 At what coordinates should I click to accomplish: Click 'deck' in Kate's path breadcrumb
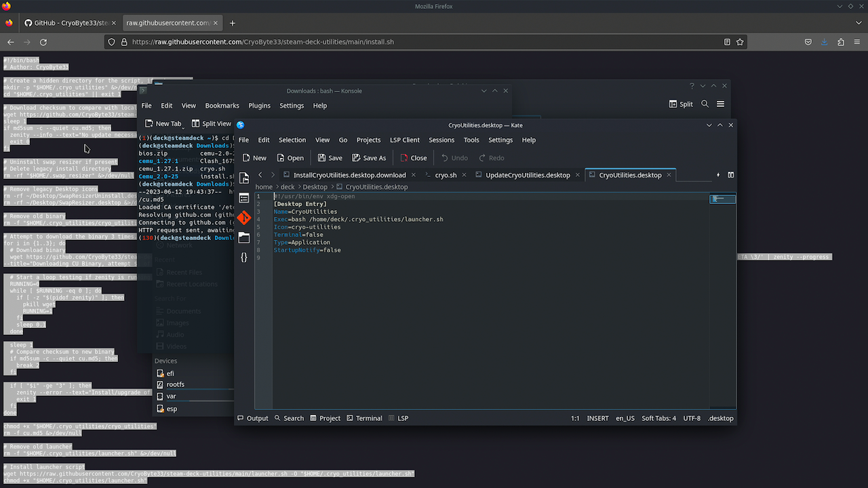pos(288,186)
